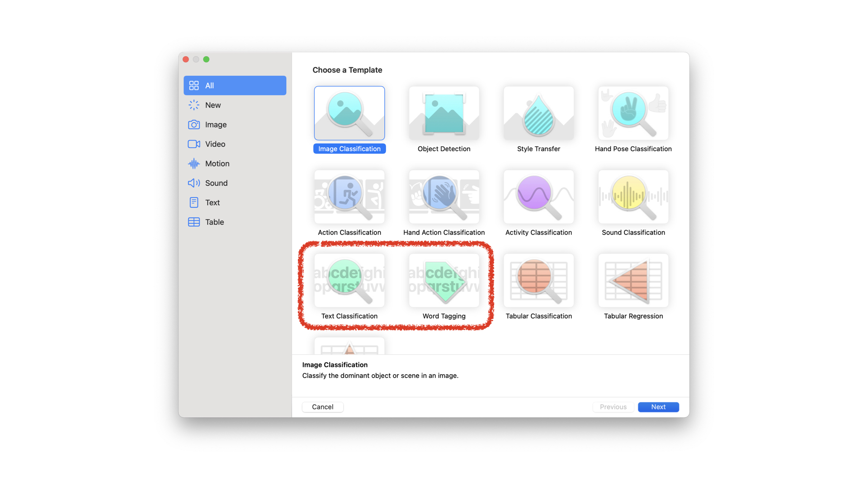This screenshot has width=868, height=488.
Task: Open the Motion template category
Action: point(235,163)
